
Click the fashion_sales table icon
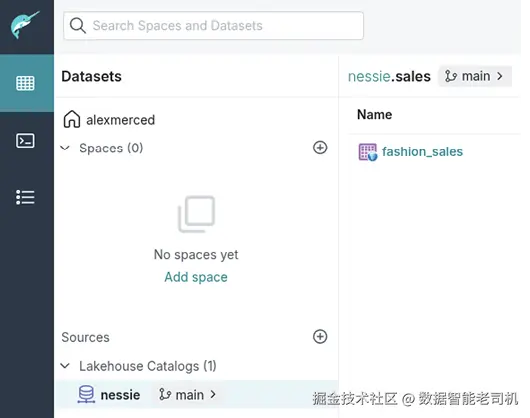point(367,152)
